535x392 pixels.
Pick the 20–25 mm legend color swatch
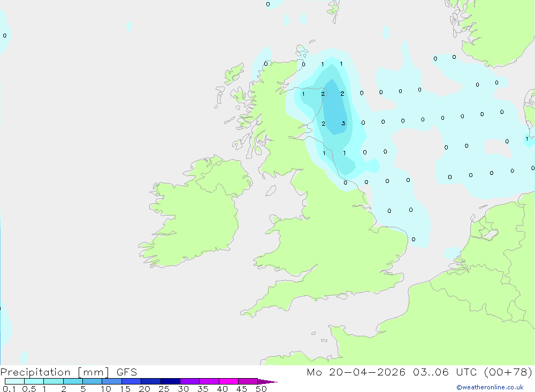[151, 381]
